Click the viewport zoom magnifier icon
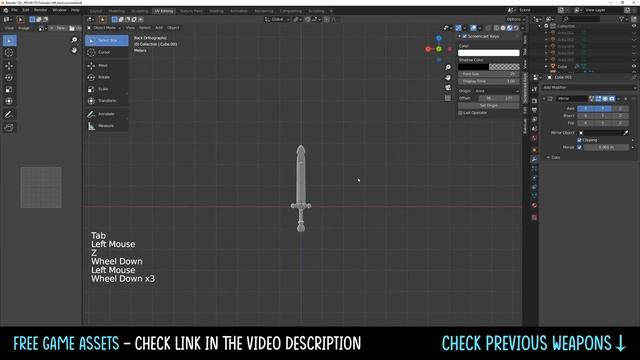The height and width of the screenshot is (360, 640). (x=448, y=67)
